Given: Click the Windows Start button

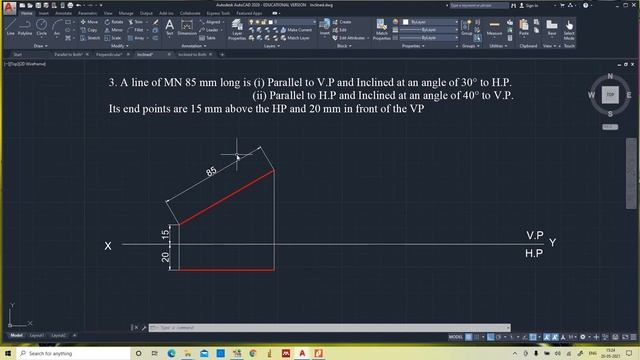Looking at the screenshot, I should click(x=7, y=353).
